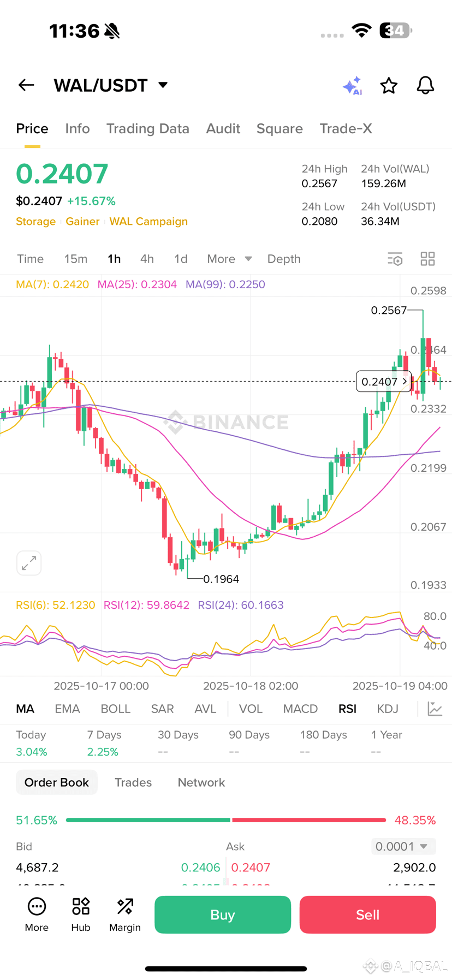Image resolution: width=452 pixels, height=980 pixels.
Task: Tap the silent mode bell icon
Action: [112, 31]
